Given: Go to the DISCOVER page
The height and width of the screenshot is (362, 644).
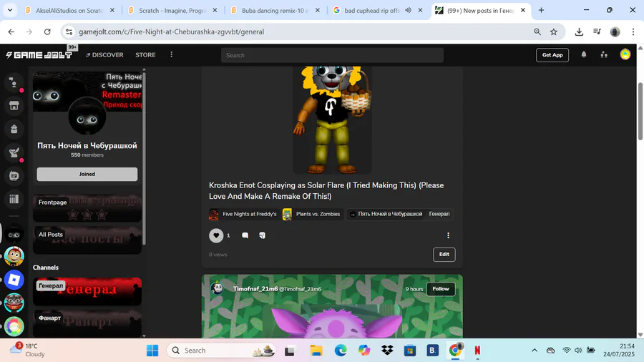Looking at the screenshot, I should pyautogui.click(x=104, y=55).
